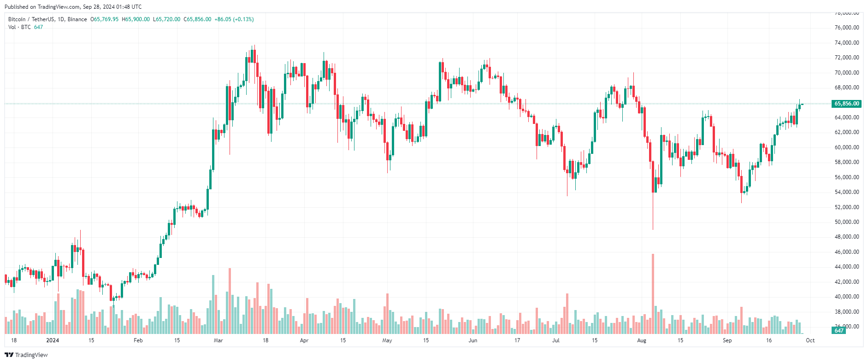
Task: Click the Sep label on time axis
Action: (727, 340)
